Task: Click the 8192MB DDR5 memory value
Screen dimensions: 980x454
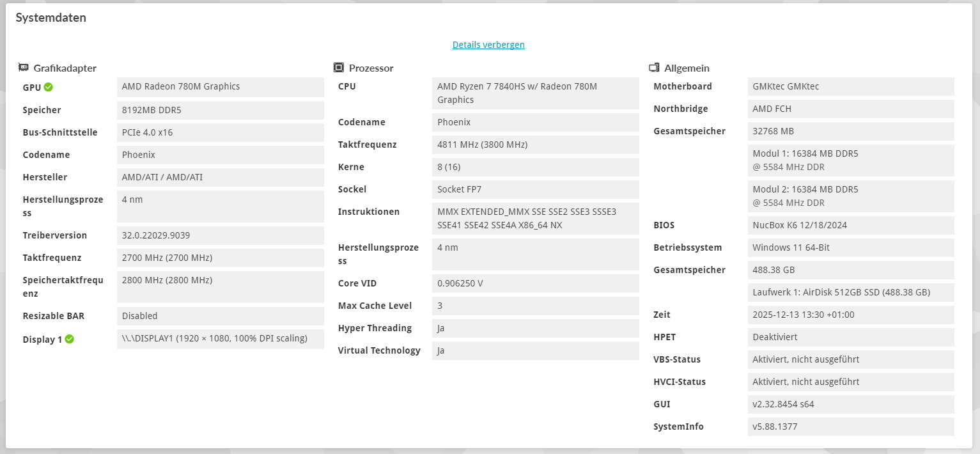Action: point(221,110)
